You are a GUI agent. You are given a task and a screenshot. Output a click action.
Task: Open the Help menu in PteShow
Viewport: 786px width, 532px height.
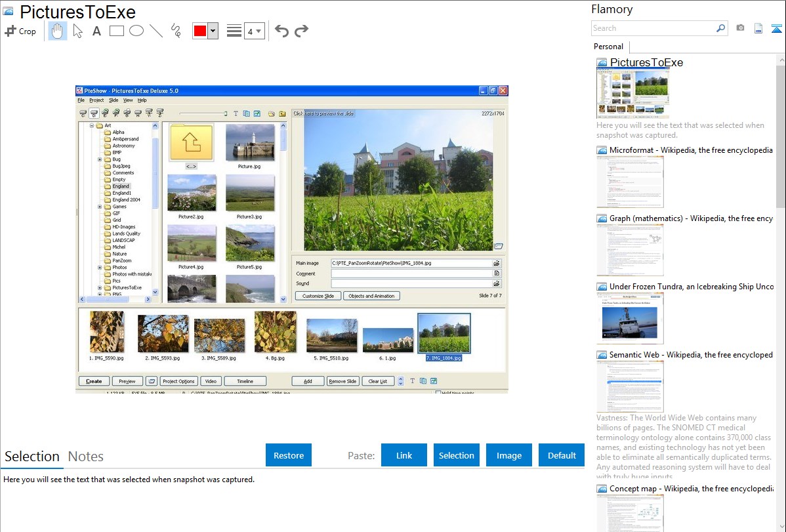pos(142,100)
